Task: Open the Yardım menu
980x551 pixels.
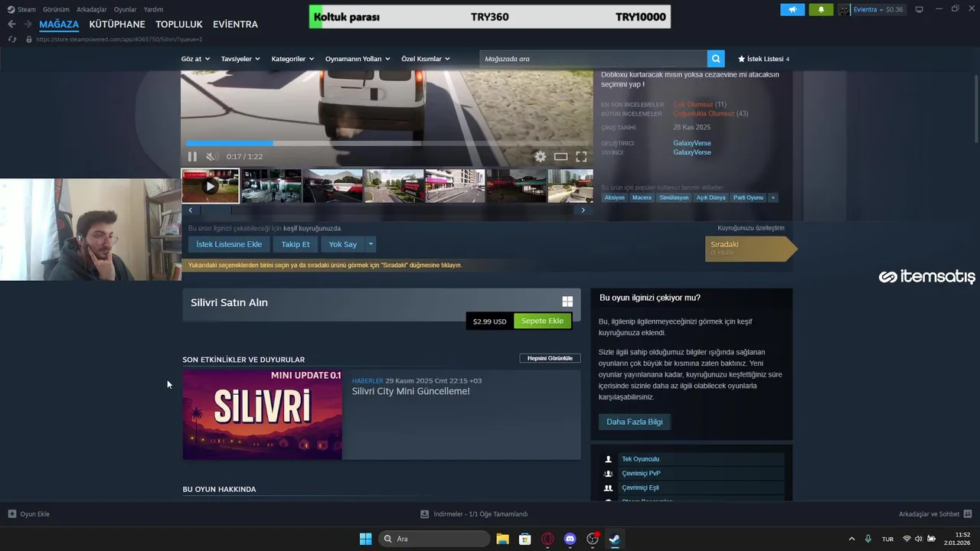Action: 153,9
